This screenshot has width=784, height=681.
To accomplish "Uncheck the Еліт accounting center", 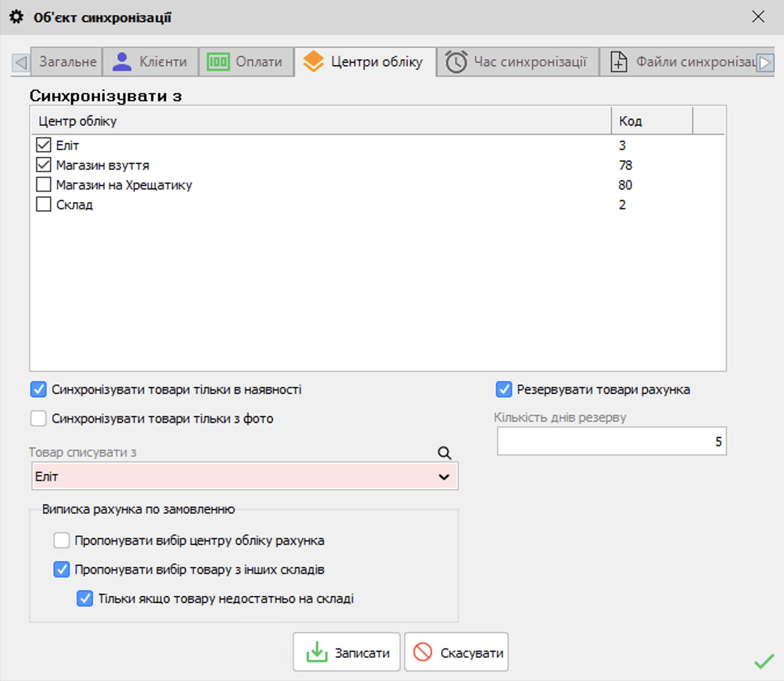I will click(44, 145).
